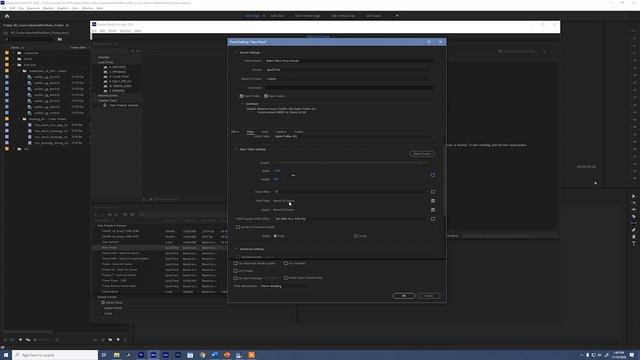Enable Use Maximum Render Quality

pos(236,263)
